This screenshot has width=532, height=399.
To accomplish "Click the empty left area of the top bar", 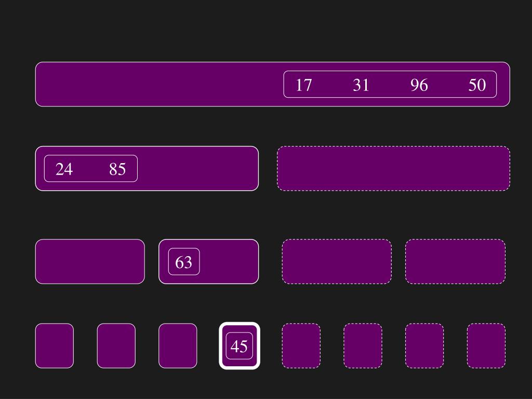I will tap(156, 84).
